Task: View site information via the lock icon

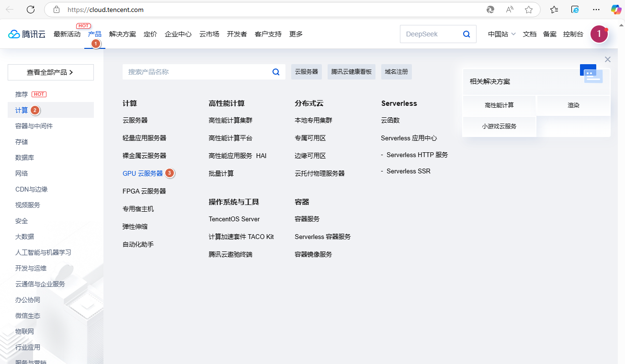Action: click(57, 10)
